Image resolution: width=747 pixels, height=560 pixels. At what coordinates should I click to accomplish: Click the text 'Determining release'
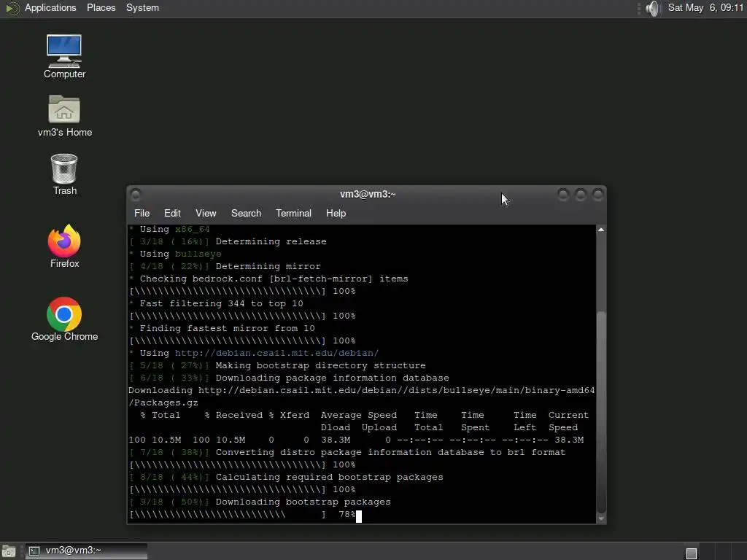[271, 242]
